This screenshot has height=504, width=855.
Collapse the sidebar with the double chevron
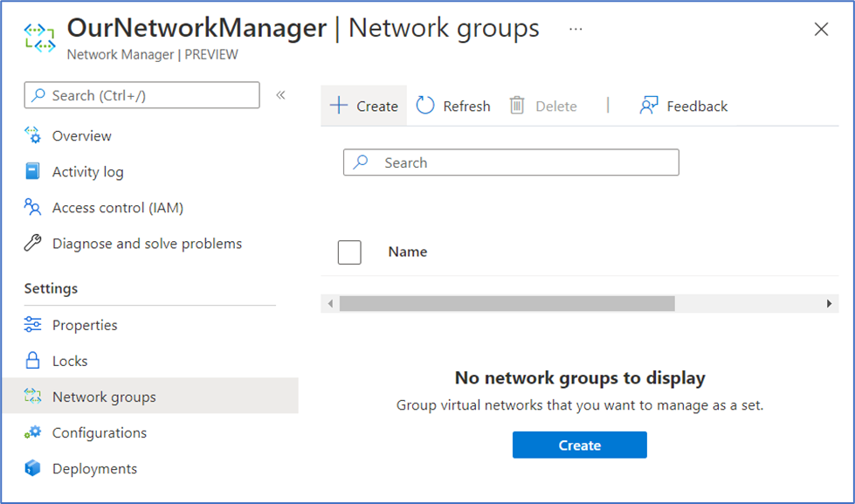(280, 95)
